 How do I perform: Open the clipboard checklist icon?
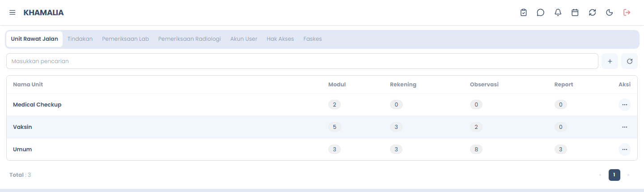(524, 13)
